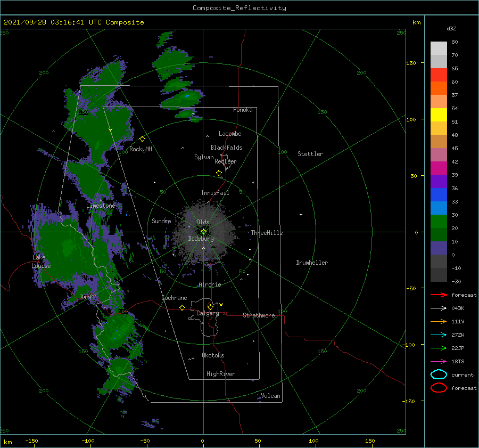
Task: Click the yellow diamond marker at Didsbury radar center
Action: coord(203,232)
